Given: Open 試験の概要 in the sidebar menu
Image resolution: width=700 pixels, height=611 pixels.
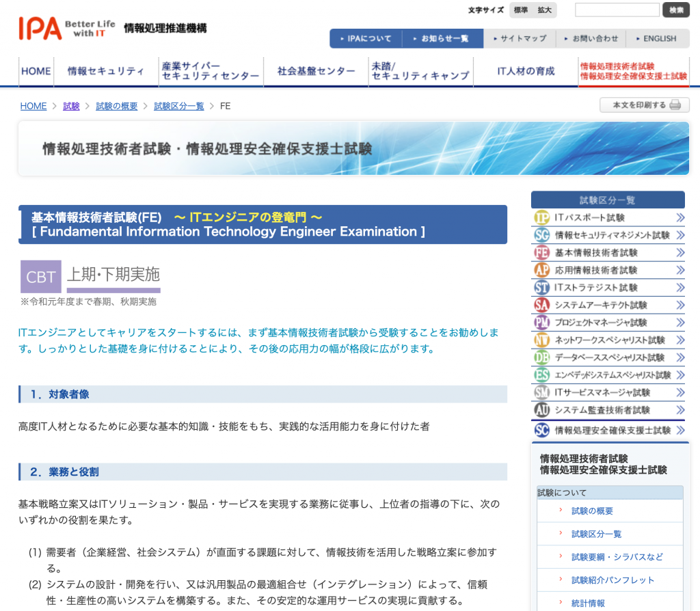Looking at the screenshot, I should pos(592,511).
